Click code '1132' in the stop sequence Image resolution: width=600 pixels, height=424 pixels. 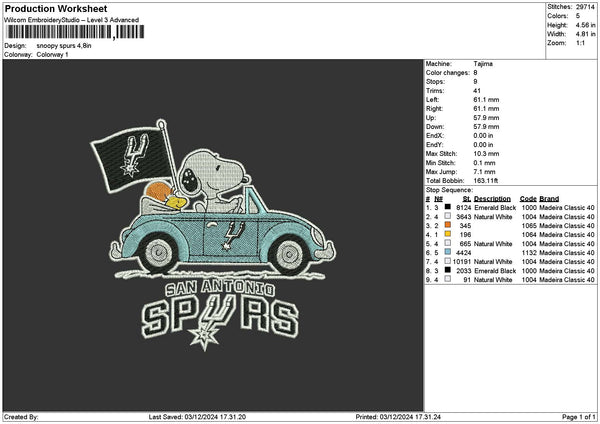pyautogui.click(x=529, y=253)
